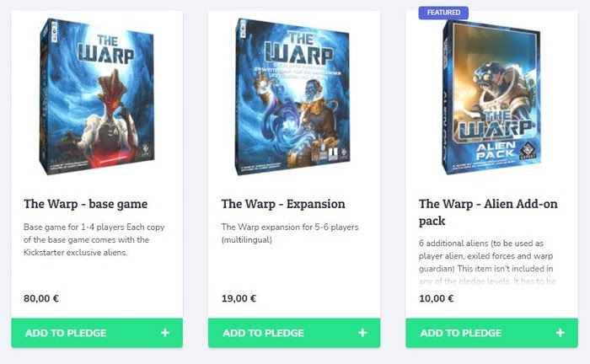Add The Warp base game to pledge
Screen dimensions: 590x364
coord(97,333)
